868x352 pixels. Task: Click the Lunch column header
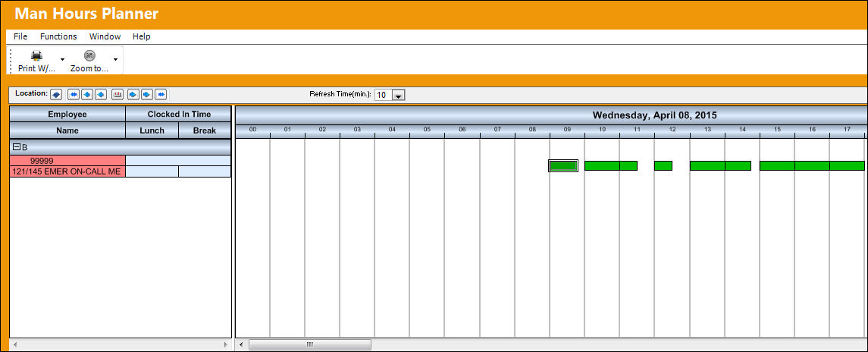click(x=152, y=130)
